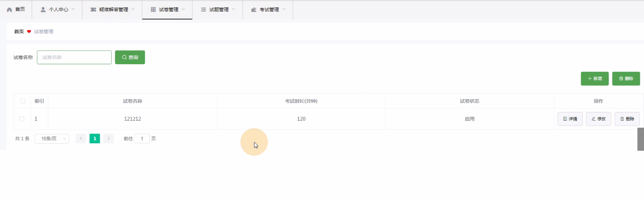Click the red heart breadcrumb separator
This screenshot has width=644, height=201.
tap(29, 32)
